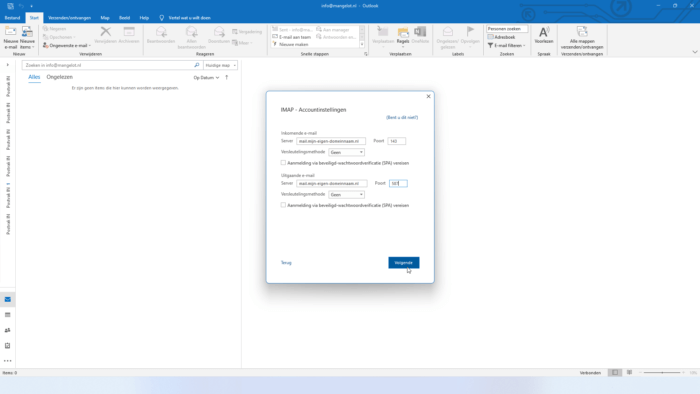This screenshot has height=394, width=700.
Task: Open incoming Versleutelingsmethode dropdown
Action: 346,152
